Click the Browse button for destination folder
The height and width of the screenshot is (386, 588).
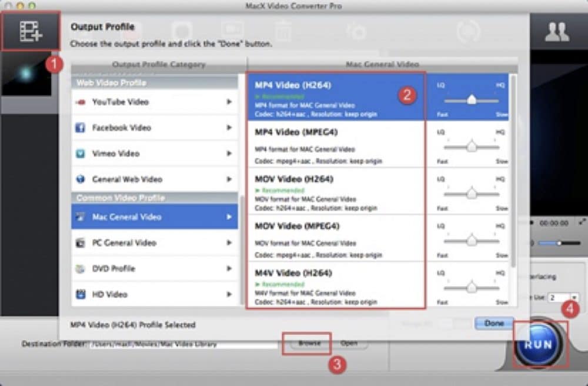(309, 343)
